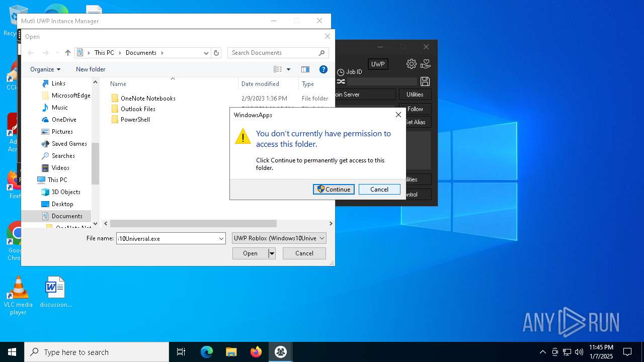Image resolution: width=644 pixels, height=362 pixels.
Task: Refresh the Documents folder view
Action: tap(216, 53)
